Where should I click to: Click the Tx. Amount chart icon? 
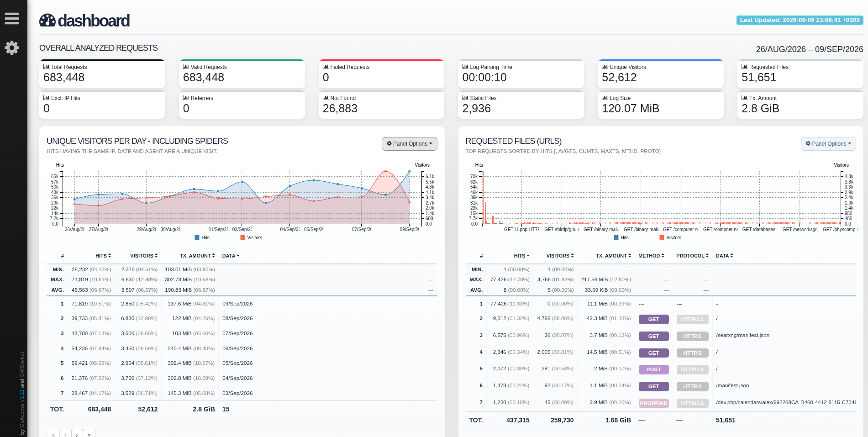(744, 98)
